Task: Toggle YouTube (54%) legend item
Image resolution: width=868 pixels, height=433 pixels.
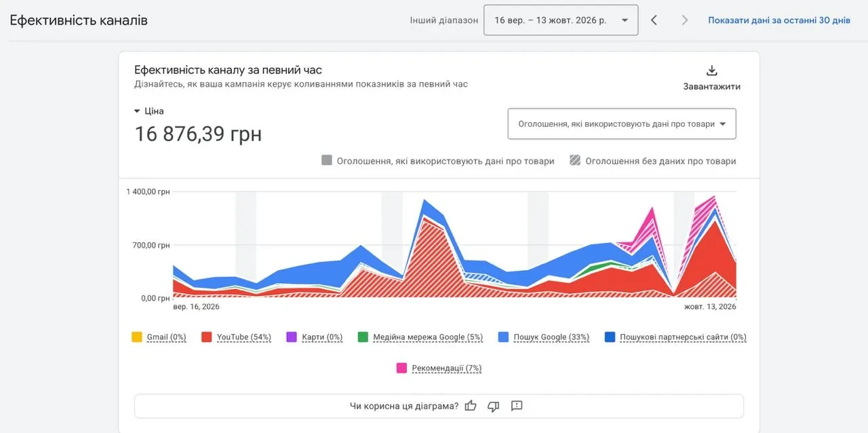Action: [237, 337]
